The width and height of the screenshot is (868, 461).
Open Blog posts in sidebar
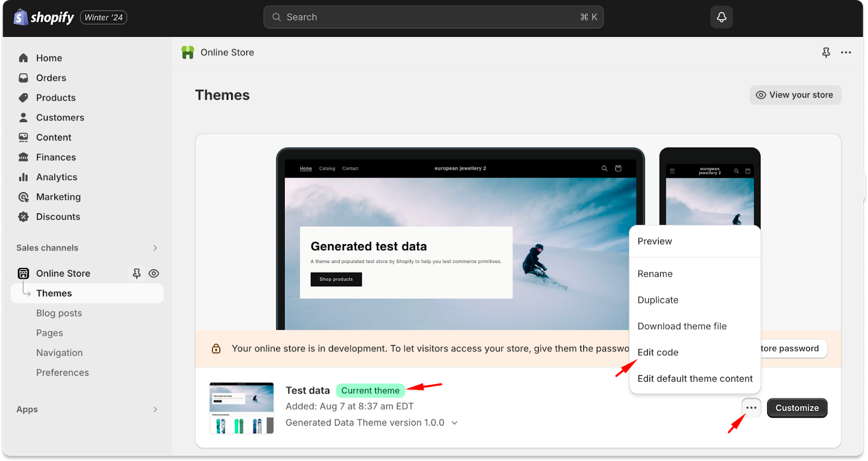tap(59, 313)
